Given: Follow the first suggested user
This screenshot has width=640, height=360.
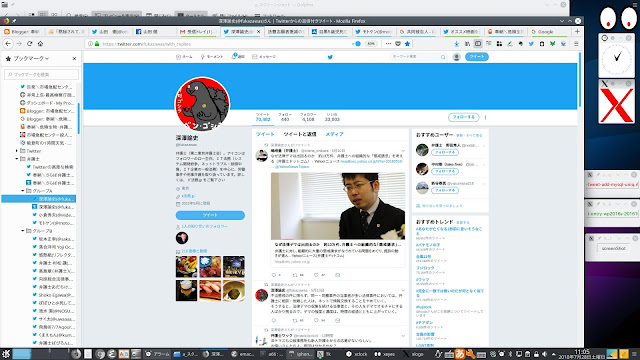Looking at the screenshot, I should tap(444, 152).
